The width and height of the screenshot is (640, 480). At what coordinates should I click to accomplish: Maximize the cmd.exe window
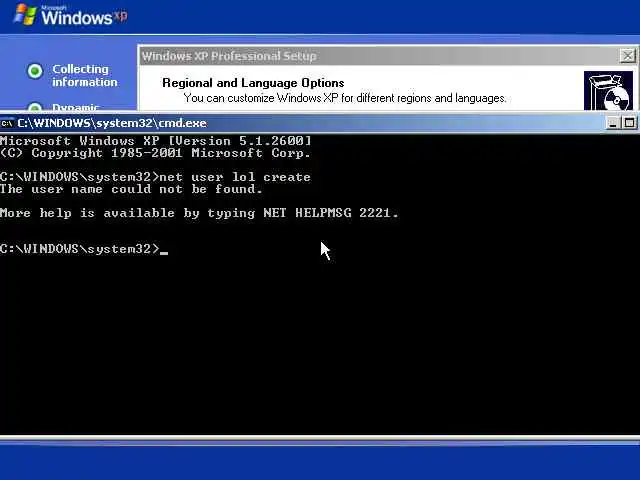click(629, 123)
